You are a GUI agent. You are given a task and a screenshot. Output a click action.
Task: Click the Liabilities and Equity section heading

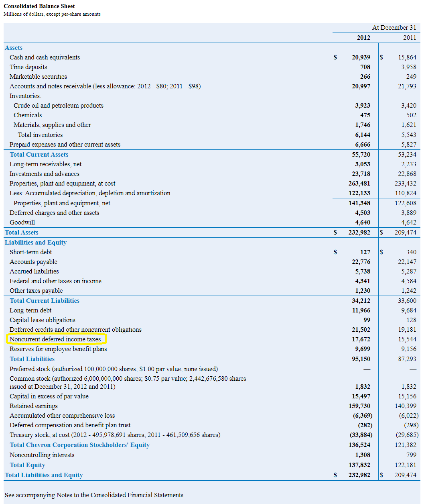[36, 243]
